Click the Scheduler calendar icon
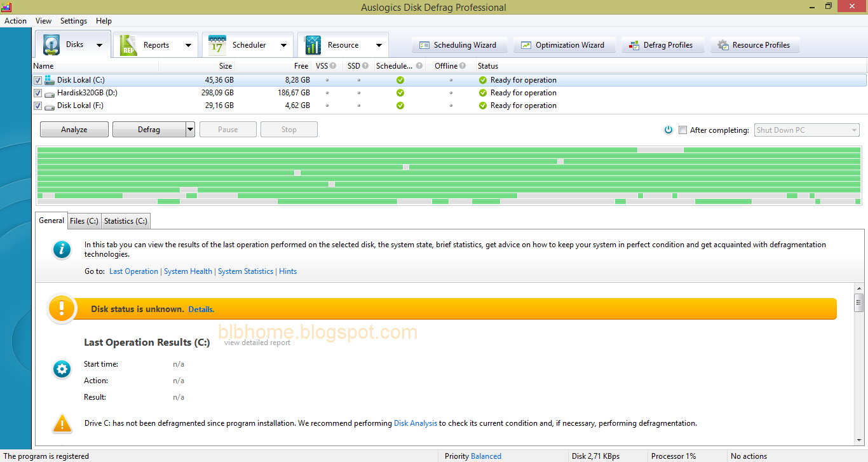The height and width of the screenshot is (462, 868). (217, 45)
